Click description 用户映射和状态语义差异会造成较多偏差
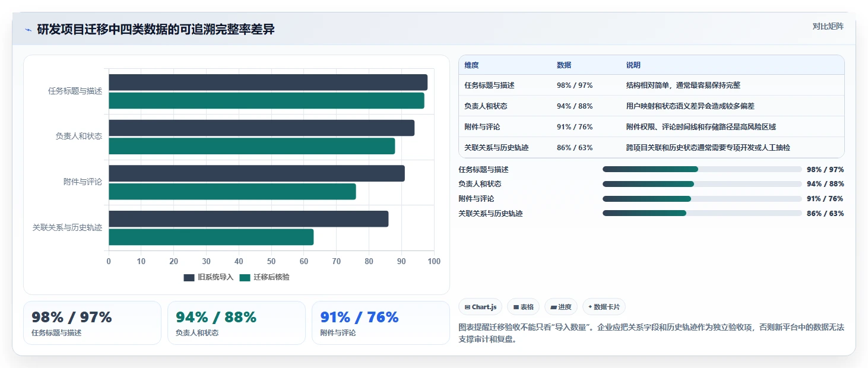Screen dimensions: 868x368 (x=690, y=106)
